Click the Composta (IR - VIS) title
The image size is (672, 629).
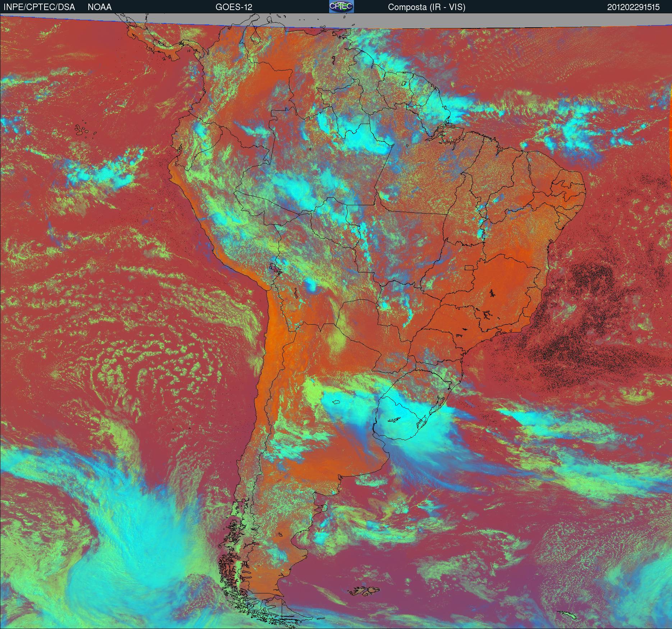click(427, 8)
